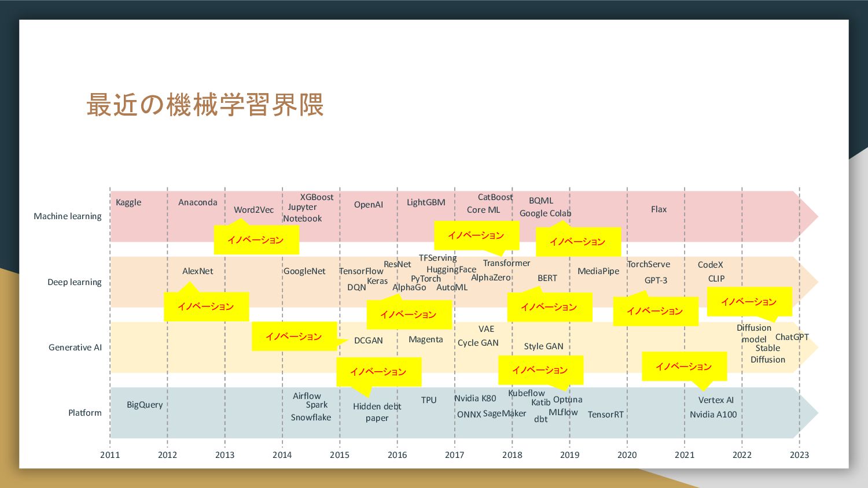The image size is (868, 488).
Task: Select the 2016 year marker
Action: coord(397,455)
